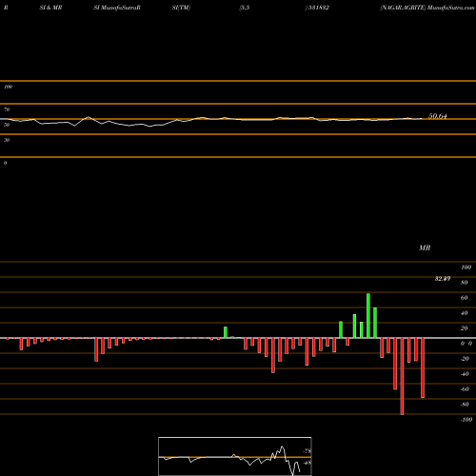Click the 'MR' panel title label
Viewport: 476px width, 476px height.
pos(425,248)
